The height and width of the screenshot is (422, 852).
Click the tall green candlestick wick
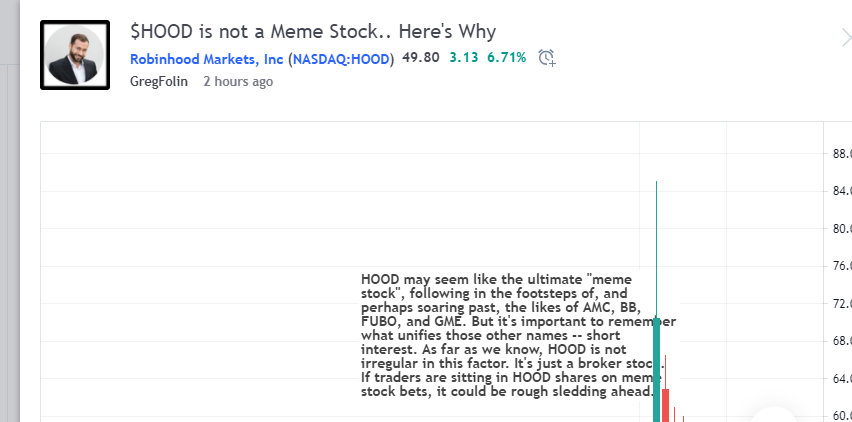point(656,230)
